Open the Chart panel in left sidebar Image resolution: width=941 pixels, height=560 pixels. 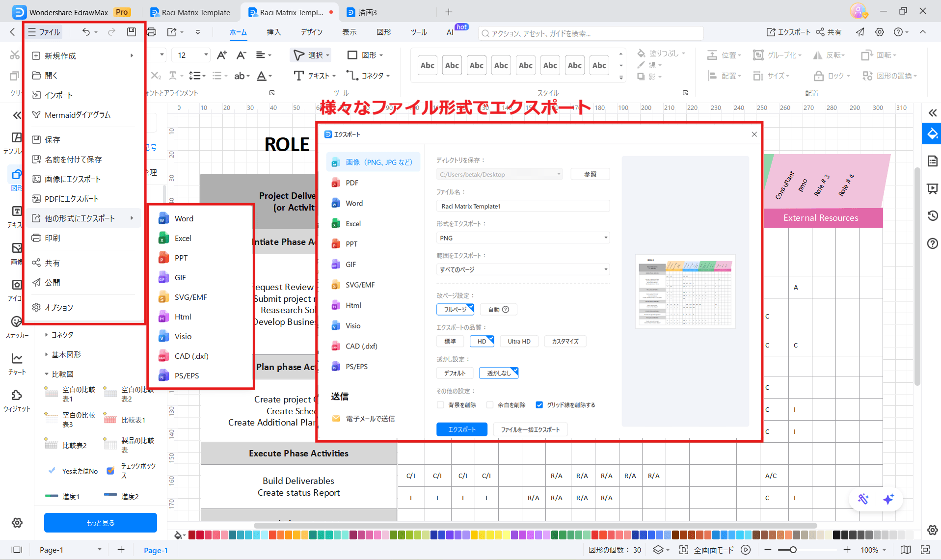17,364
